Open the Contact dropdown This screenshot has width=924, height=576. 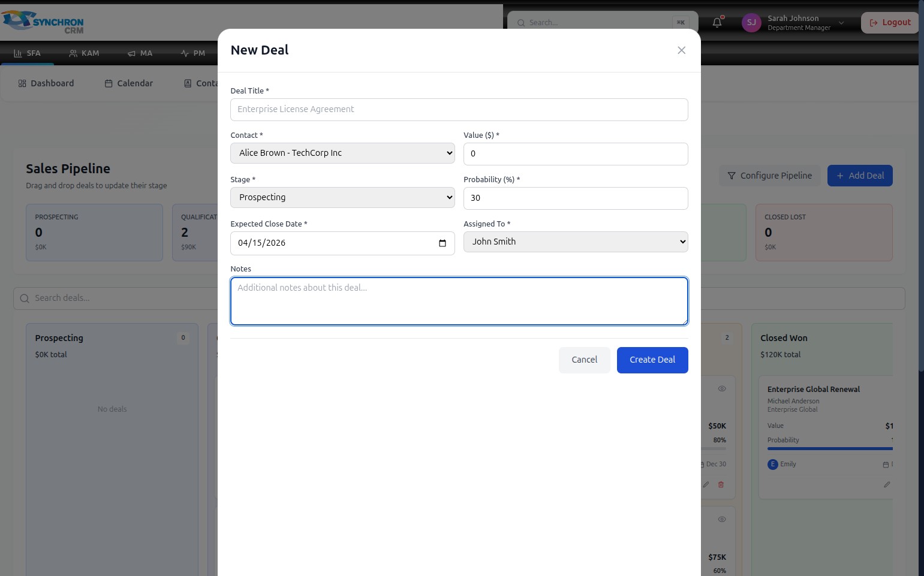tap(342, 153)
